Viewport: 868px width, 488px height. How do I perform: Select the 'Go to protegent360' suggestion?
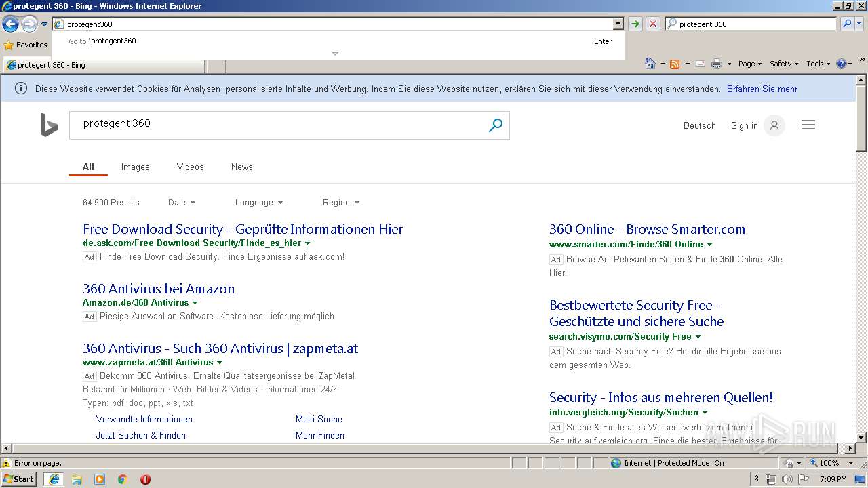[x=338, y=41]
